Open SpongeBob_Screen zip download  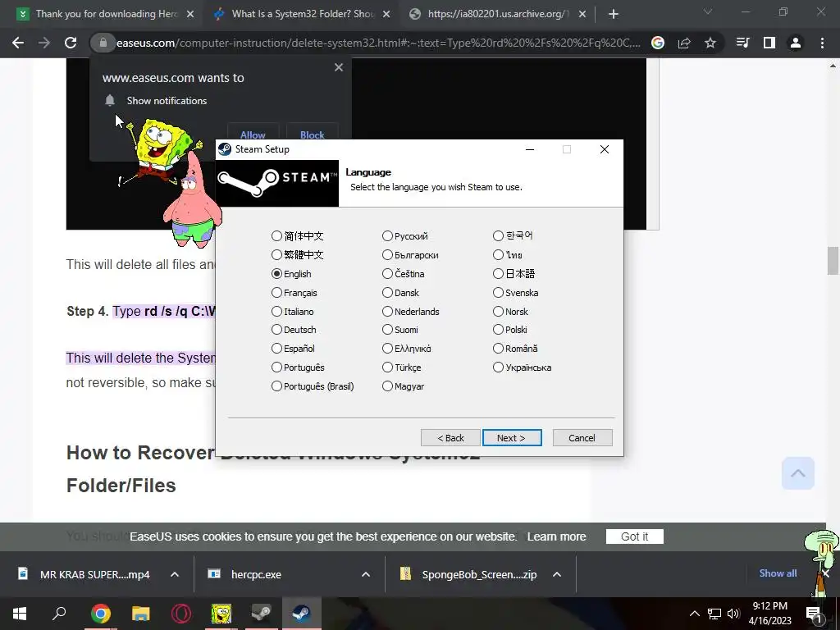[x=479, y=574]
